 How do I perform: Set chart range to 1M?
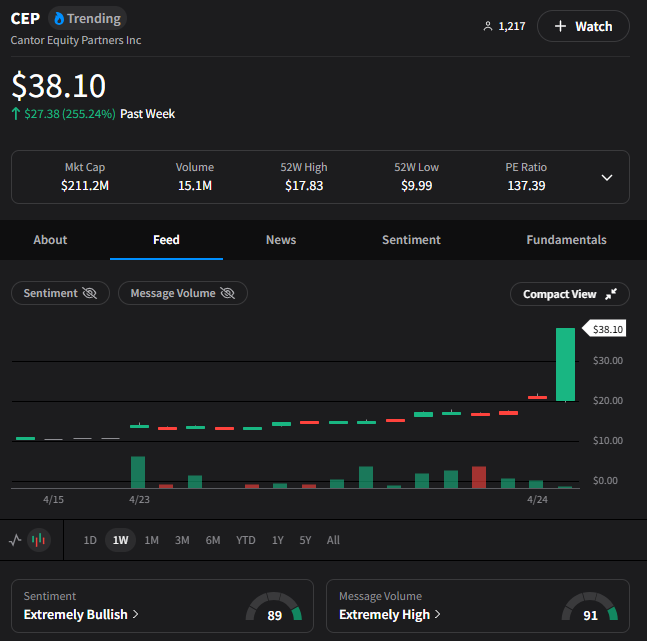[x=151, y=540]
